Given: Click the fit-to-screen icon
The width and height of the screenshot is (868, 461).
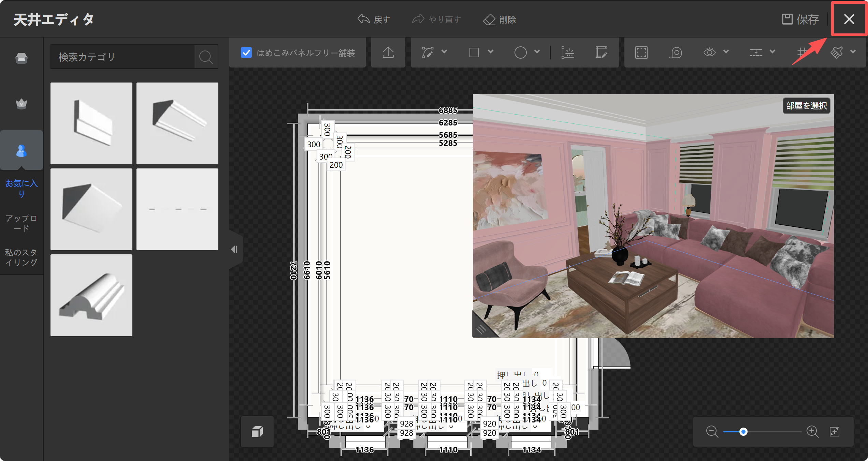Looking at the screenshot, I should tap(835, 432).
